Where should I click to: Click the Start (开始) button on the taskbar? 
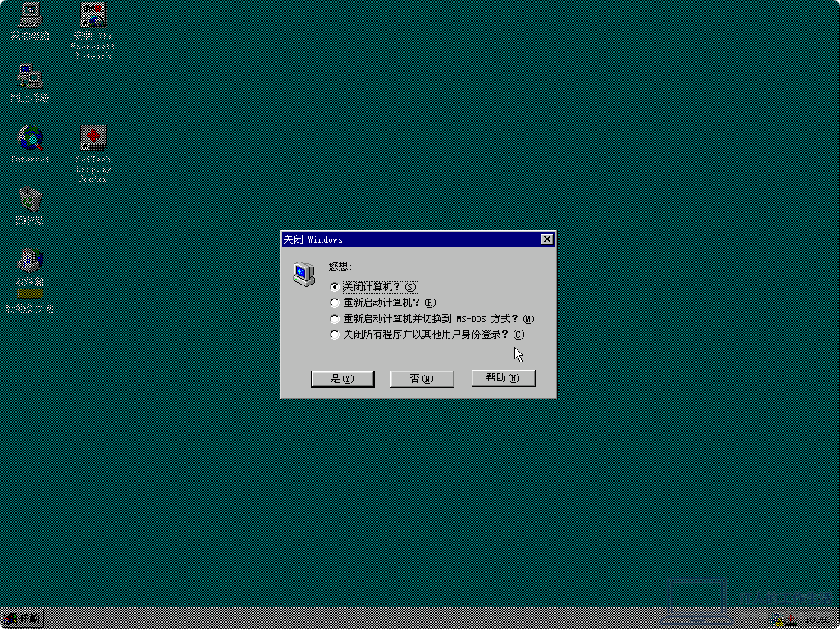[22, 619]
